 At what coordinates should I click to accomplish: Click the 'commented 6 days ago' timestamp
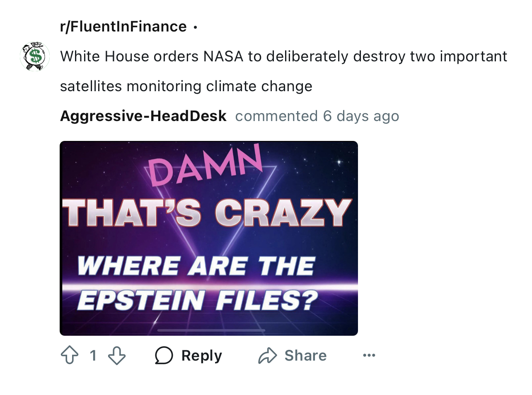pyautogui.click(x=317, y=116)
